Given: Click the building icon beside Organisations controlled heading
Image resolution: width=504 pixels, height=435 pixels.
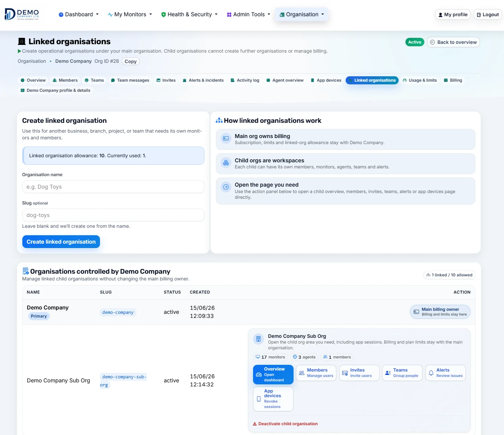Looking at the screenshot, I should pos(26,271).
